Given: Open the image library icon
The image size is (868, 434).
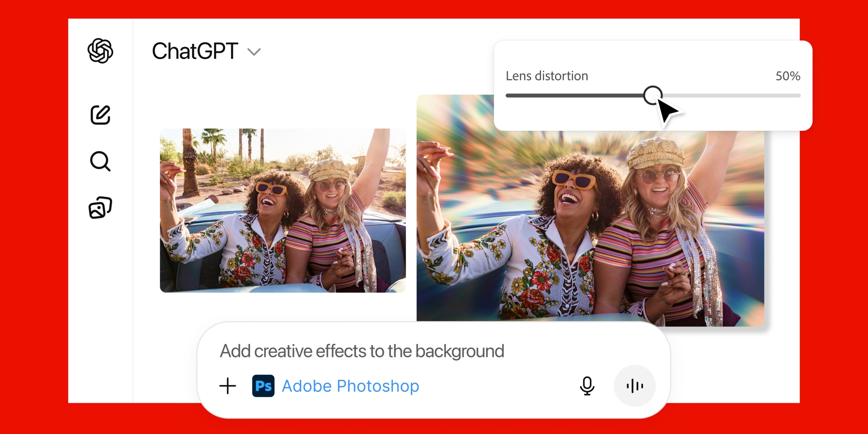Looking at the screenshot, I should click(x=100, y=208).
